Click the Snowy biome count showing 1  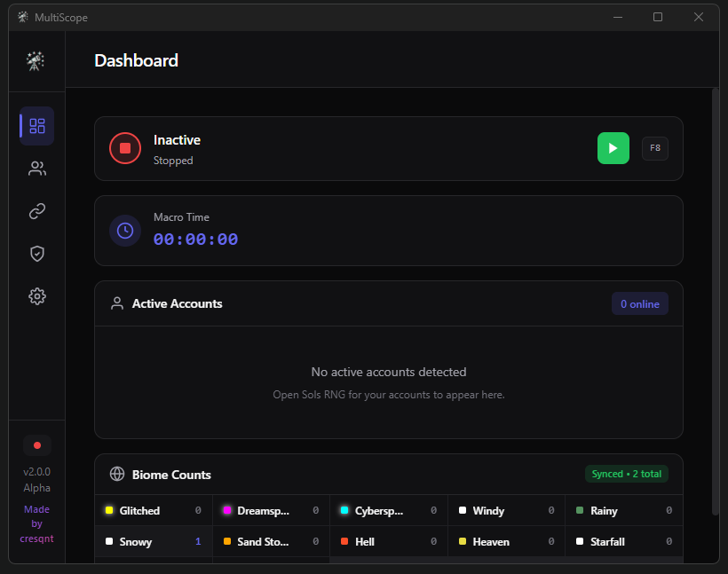click(x=197, y=541)
